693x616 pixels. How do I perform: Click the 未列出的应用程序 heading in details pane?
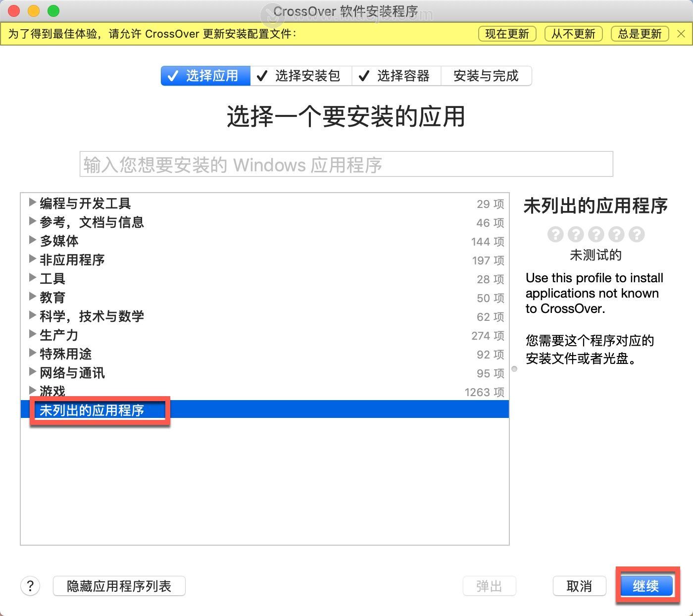coord(596,205)
